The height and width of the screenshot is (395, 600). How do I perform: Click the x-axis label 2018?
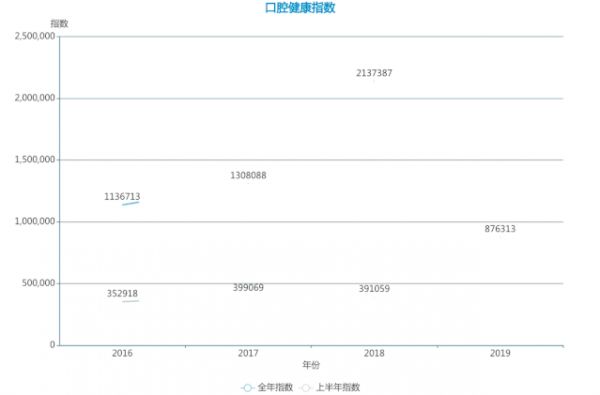coord(374,353)
